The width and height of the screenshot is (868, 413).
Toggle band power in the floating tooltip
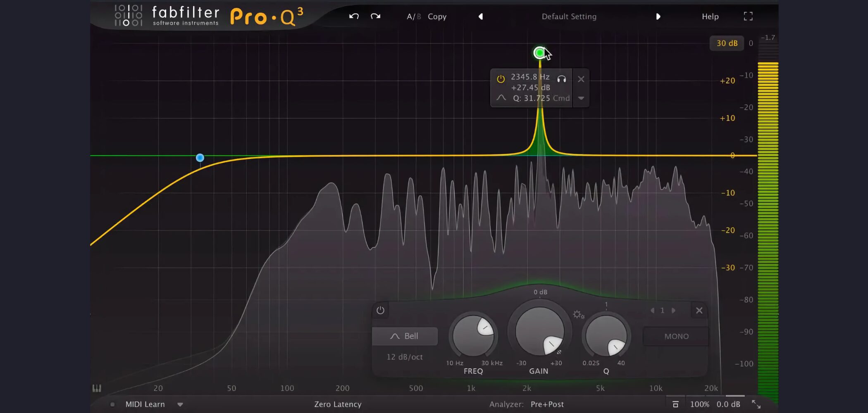tap(501, 78)
